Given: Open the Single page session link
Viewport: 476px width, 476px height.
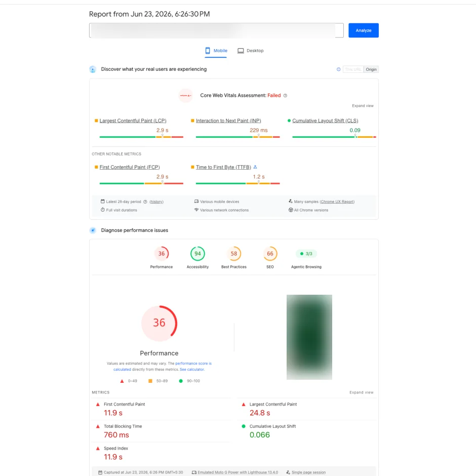Looking at the screenshot, I should coord(308,472).
